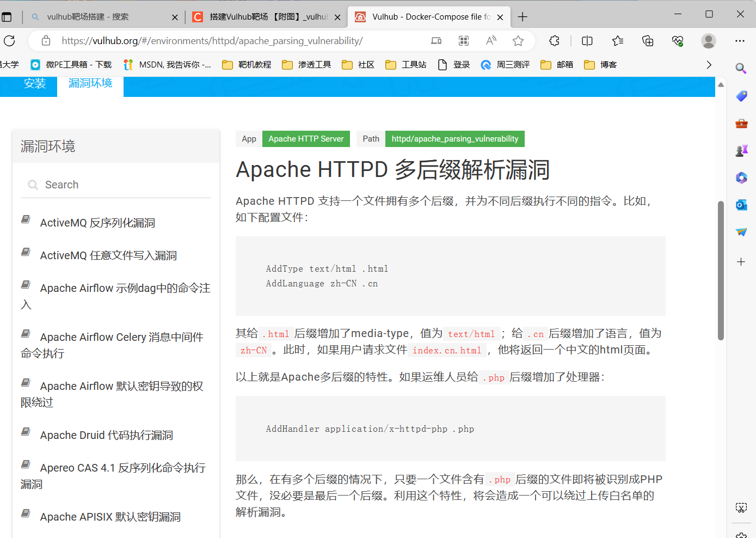This screenshot has width=756, height=538.
Task: Toggle the favorites star for this page
Action: [x=518, y=41]
